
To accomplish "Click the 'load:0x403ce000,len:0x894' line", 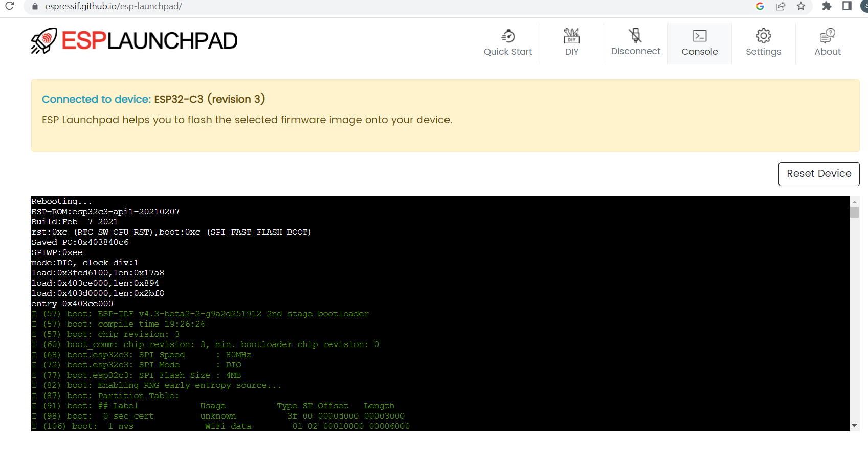I will tap(95, 283).
